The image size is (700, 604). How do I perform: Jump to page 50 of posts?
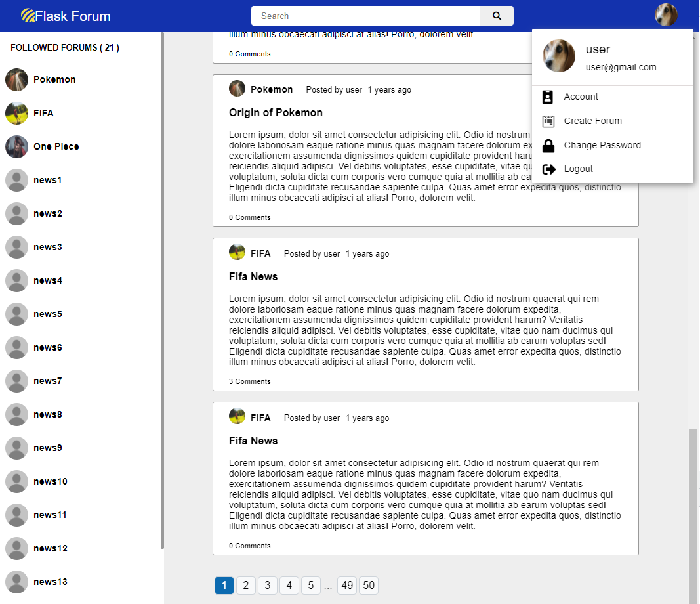click(x=369, y=586)
